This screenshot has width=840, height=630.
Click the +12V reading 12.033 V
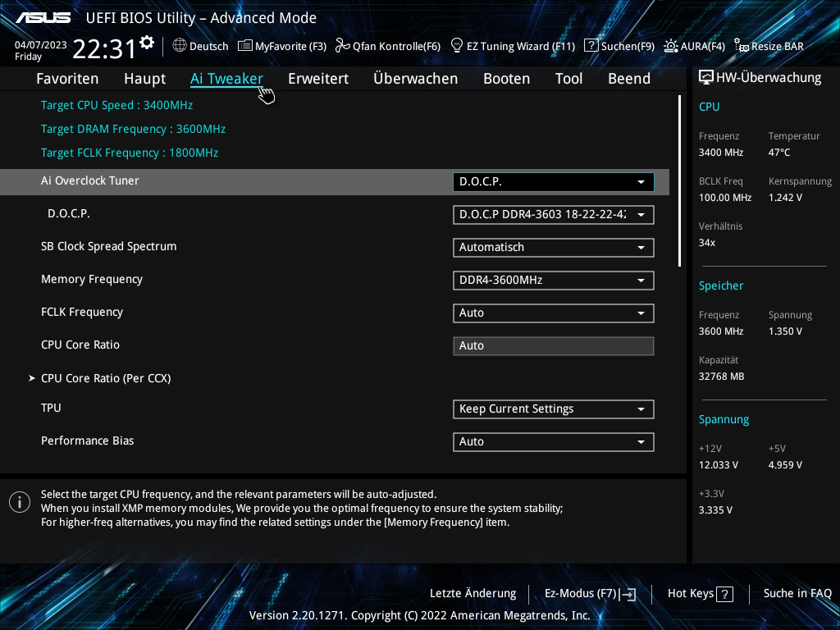[x=719, y=465]
